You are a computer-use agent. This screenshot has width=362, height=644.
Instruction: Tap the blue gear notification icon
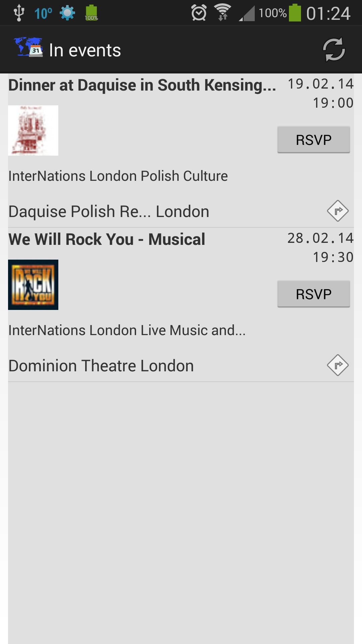[67, 13]
